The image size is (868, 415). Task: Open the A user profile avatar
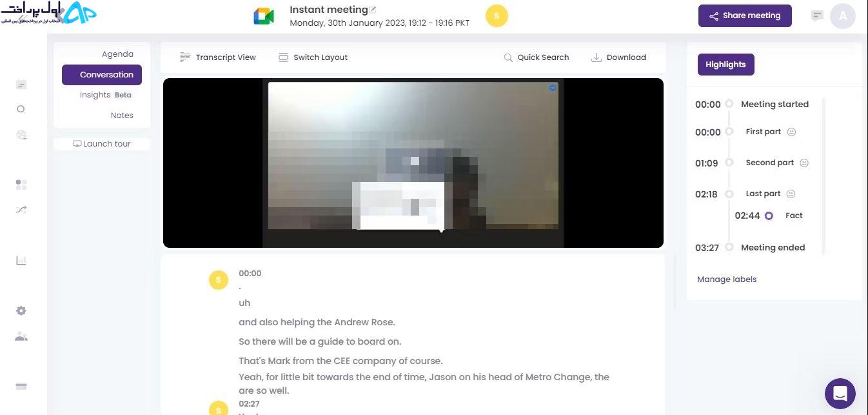(843, 16)
